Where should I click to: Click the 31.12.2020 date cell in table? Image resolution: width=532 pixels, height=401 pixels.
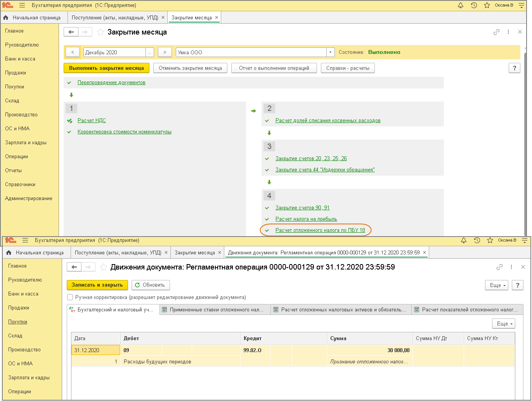[96, 350]
